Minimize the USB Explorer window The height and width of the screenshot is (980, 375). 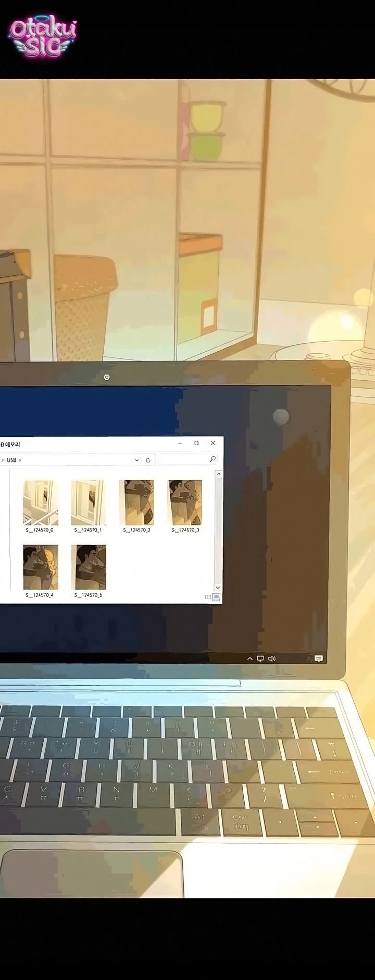[180, 443]
